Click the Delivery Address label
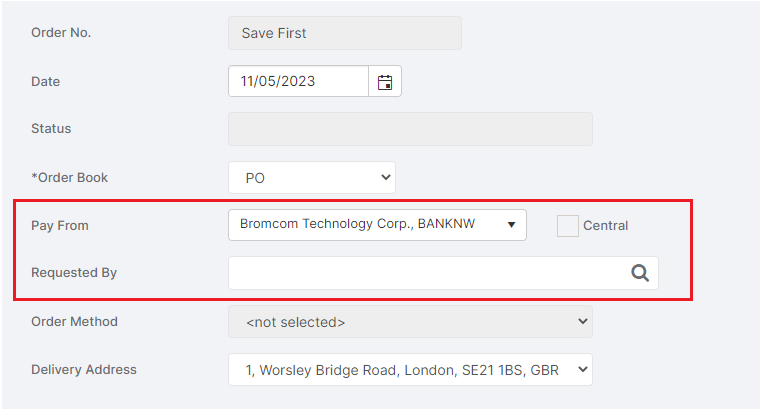Screen dimensions: 760x413 pyautogui.click(x=84, y=370)
